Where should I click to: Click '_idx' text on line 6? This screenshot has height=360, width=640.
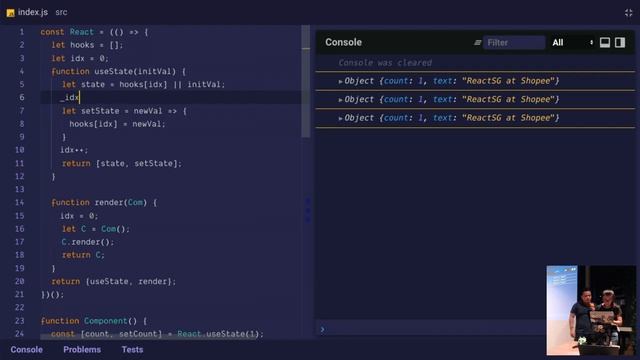click(69, 98)
